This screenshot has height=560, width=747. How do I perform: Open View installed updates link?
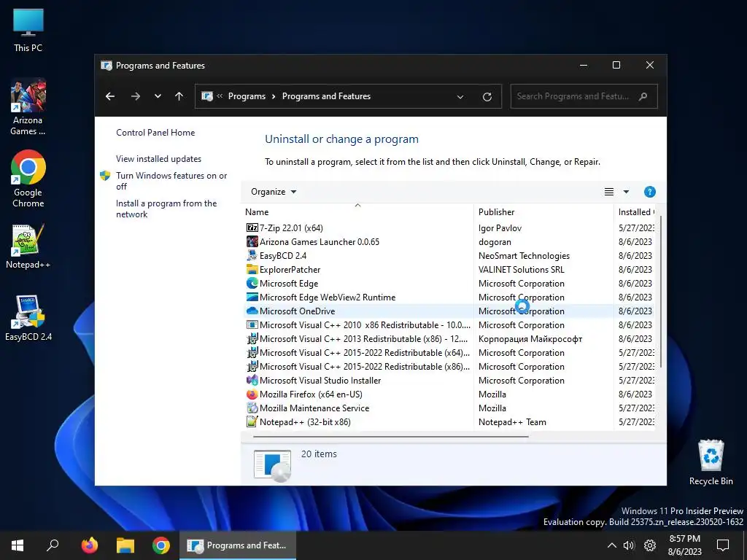click(158, 158)
